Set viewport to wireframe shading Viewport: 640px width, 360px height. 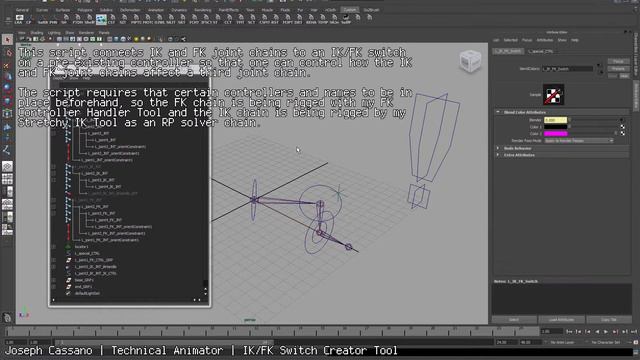(109, 39)
